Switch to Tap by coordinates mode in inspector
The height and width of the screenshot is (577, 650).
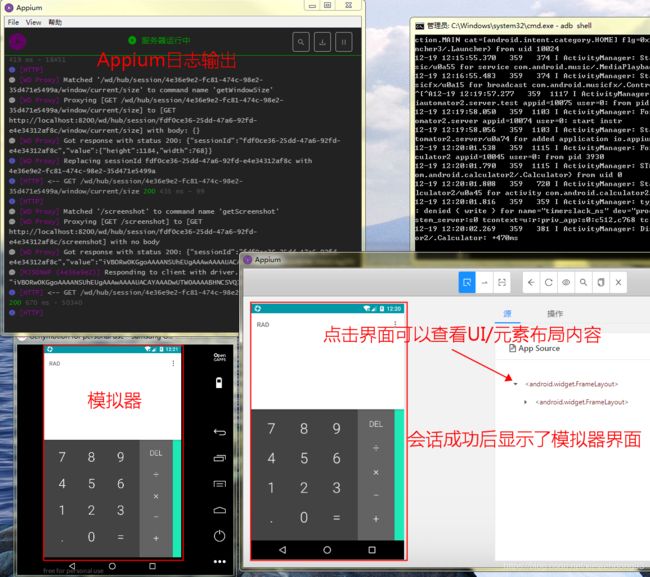point(502,282)
